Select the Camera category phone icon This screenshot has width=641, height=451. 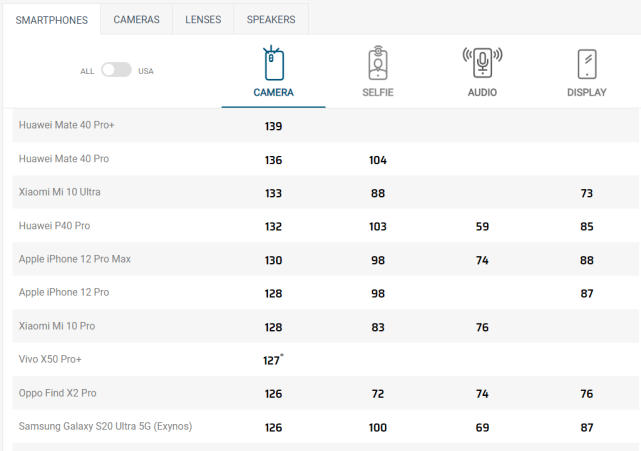click(x=273, y=63)
